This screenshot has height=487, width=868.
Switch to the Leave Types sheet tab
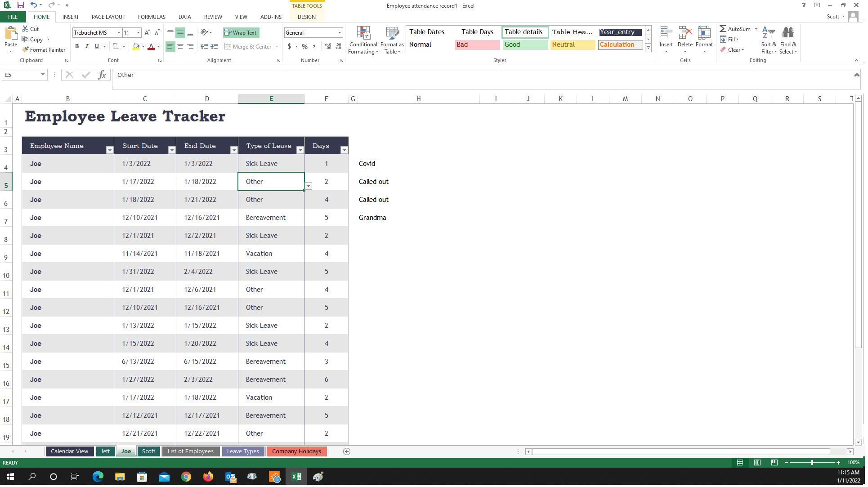243,451
